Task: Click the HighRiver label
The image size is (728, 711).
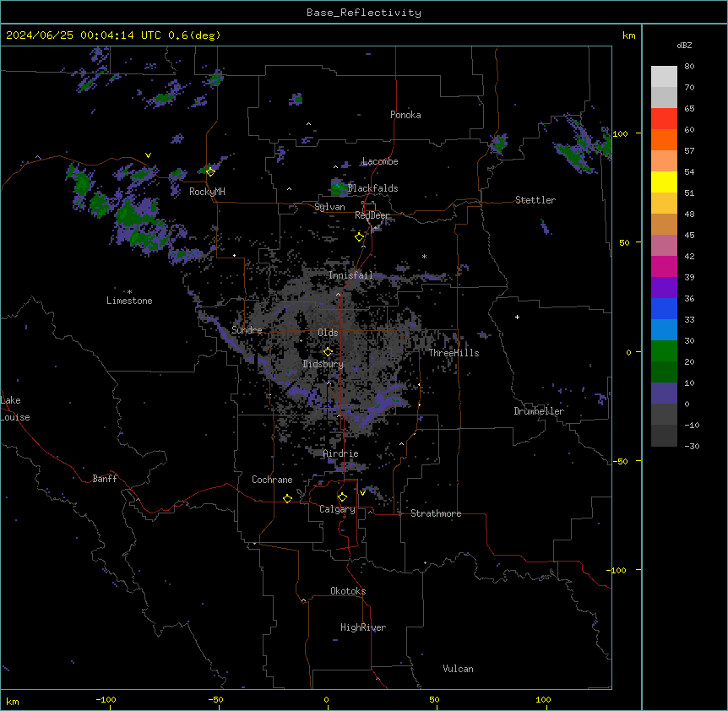Action: tap(363, 627)
